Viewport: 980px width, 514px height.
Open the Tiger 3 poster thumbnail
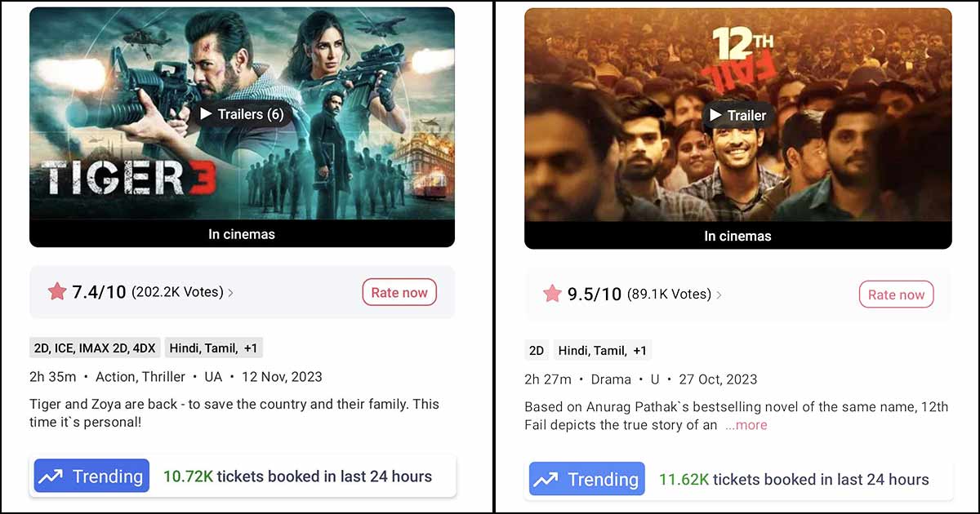coord(242,114)
